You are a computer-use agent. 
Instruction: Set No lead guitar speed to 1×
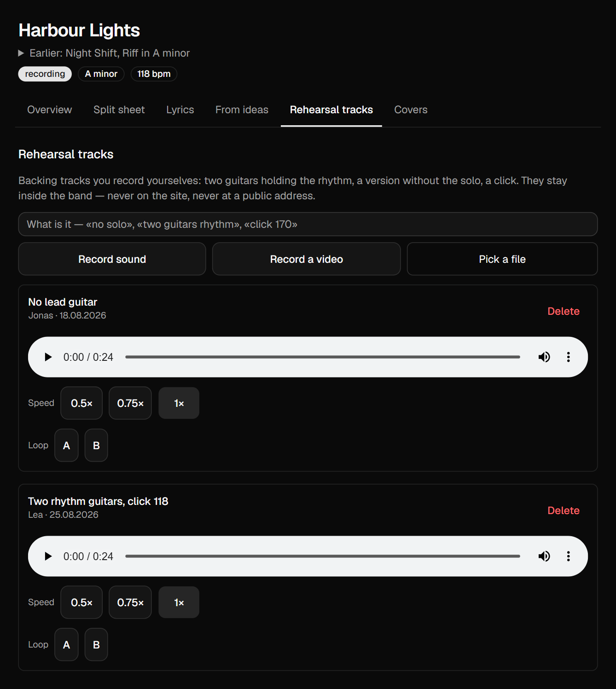[179, 403]
